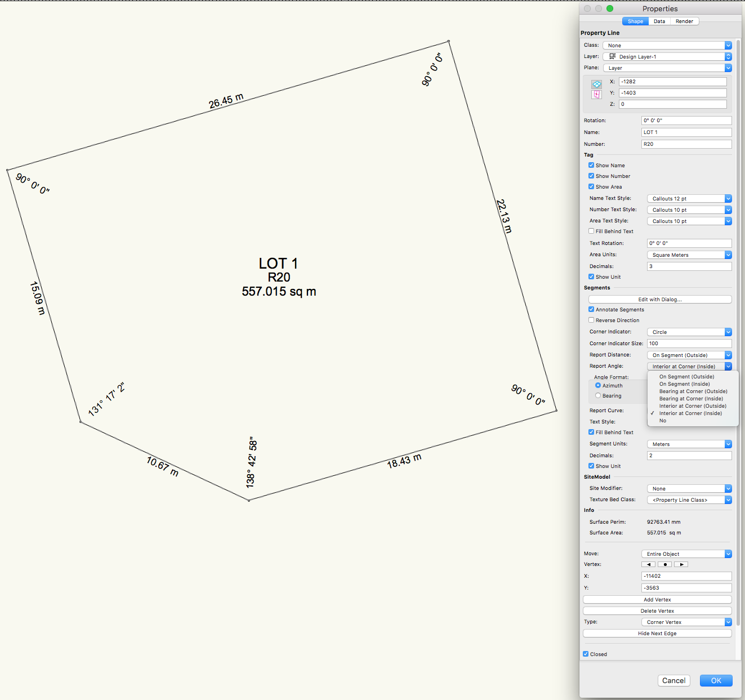Viewport: 745px width, 700px height.
Task: Click the Edit with Dialog button
Action: pos(659,299)
